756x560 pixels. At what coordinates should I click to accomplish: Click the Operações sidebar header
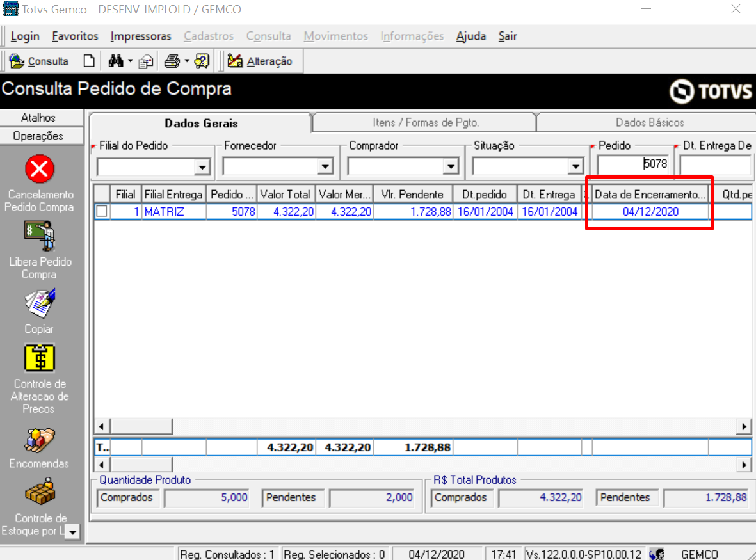42,136
